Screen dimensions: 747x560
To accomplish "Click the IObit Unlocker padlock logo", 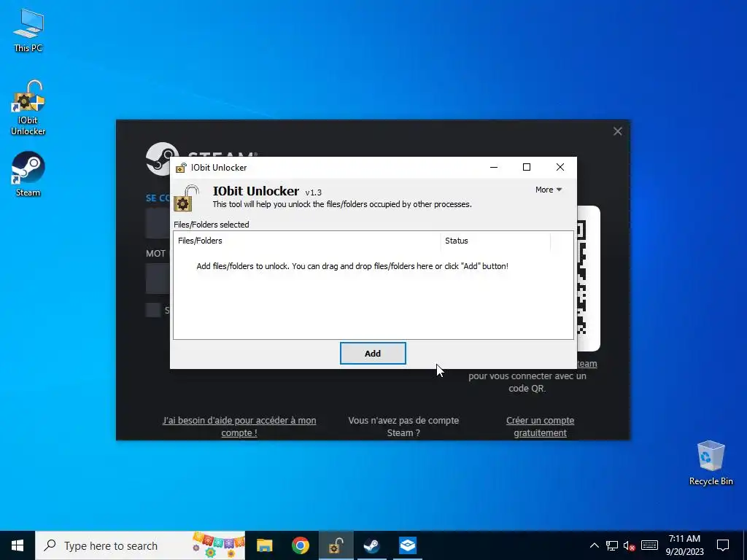I will pyautogui.click(x=186, y=198).
